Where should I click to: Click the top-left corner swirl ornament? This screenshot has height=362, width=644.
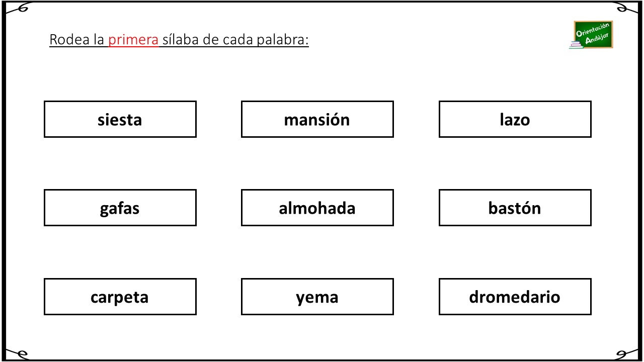[18, 8]
